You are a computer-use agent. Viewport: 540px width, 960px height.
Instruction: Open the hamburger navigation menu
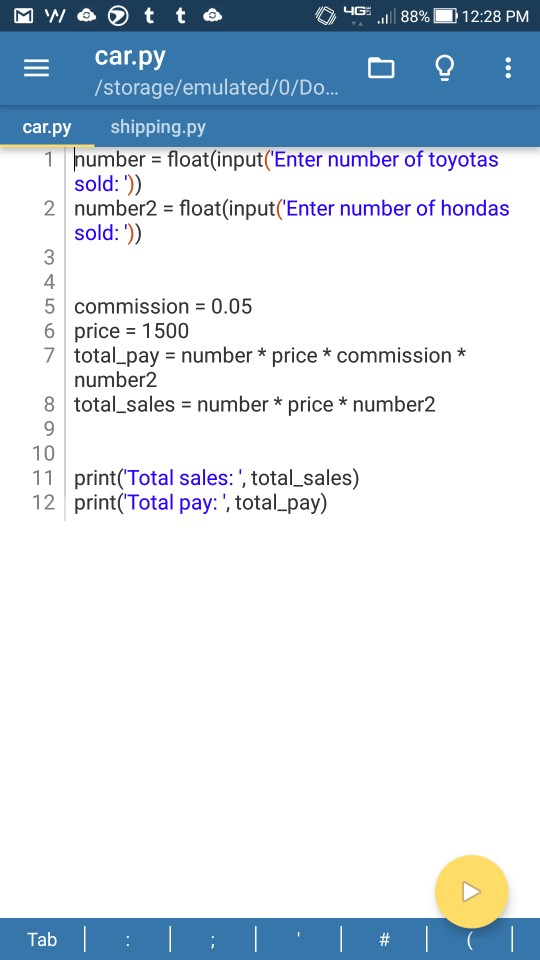[x=36, y=68]
